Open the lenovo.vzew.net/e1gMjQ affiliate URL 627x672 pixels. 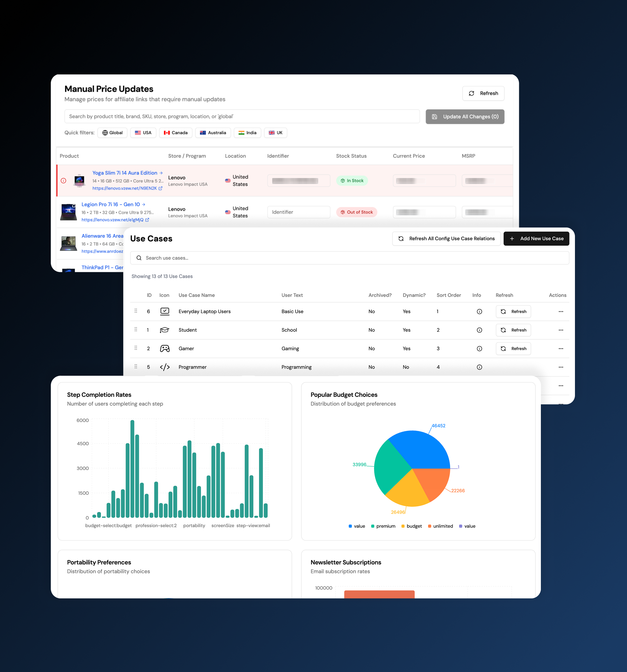[x=115, y=220]
